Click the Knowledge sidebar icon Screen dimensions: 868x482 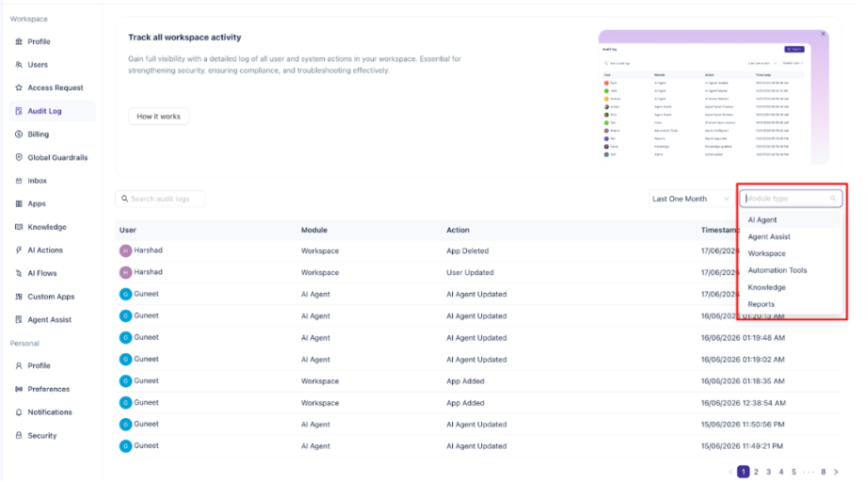click(19, 228)
